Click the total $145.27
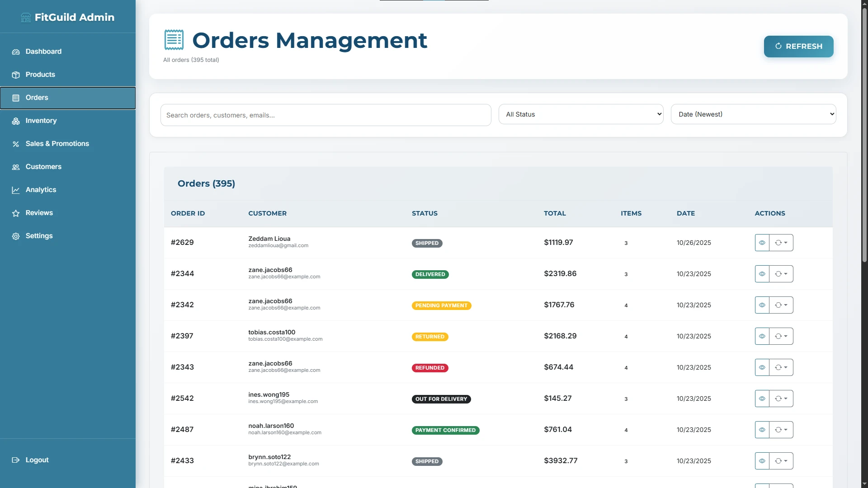The width and height of the screenshot is (868, 488). pos(557,399)
